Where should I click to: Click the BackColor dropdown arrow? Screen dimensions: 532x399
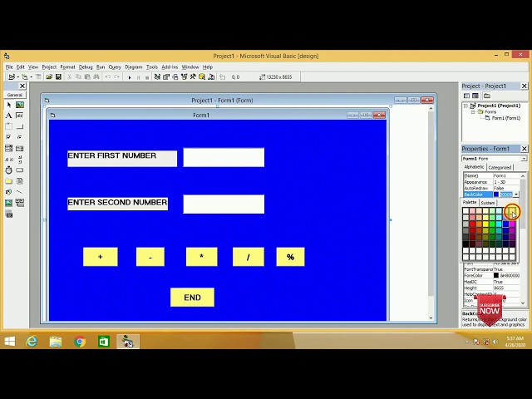pos(516,195)
